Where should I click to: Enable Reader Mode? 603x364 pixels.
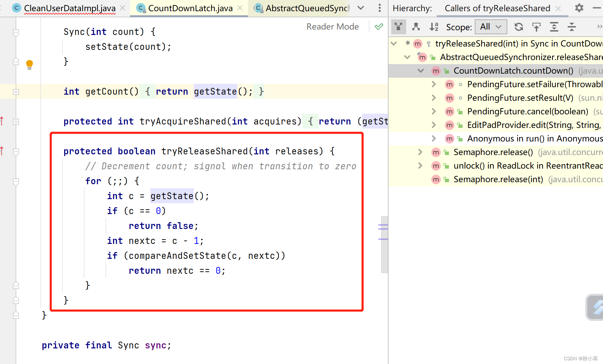click(x=333, y=26)
